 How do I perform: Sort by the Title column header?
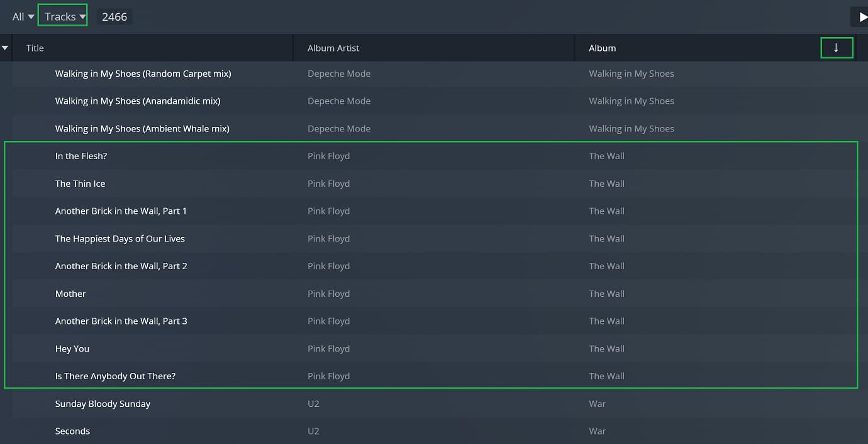35,48
